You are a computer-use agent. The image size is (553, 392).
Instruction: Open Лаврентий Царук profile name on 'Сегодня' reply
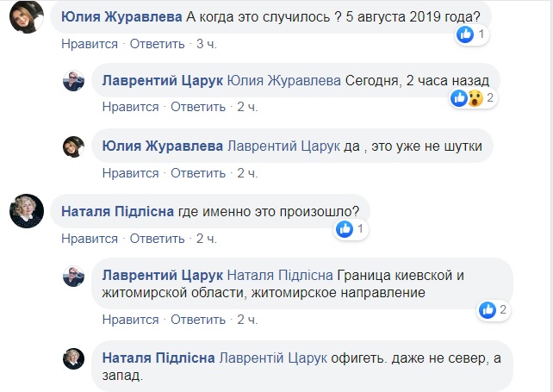(x=162, y=80)
